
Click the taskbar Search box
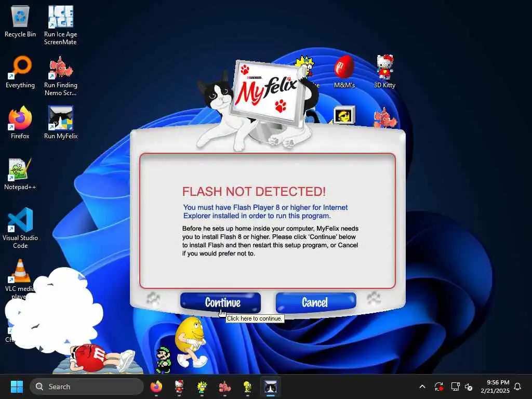[87, 387]
